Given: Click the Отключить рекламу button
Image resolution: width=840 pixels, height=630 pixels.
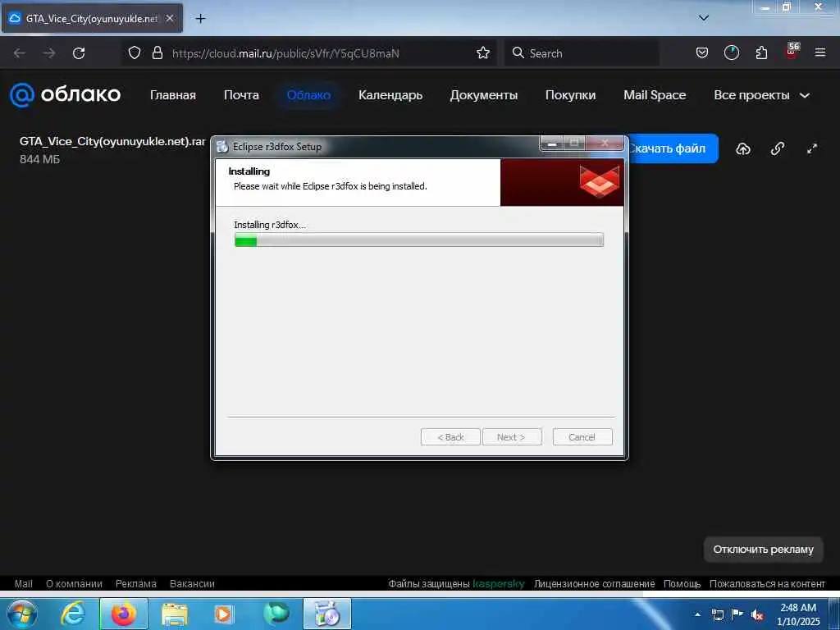Looking at the screenshot, I should pos(763,549).
